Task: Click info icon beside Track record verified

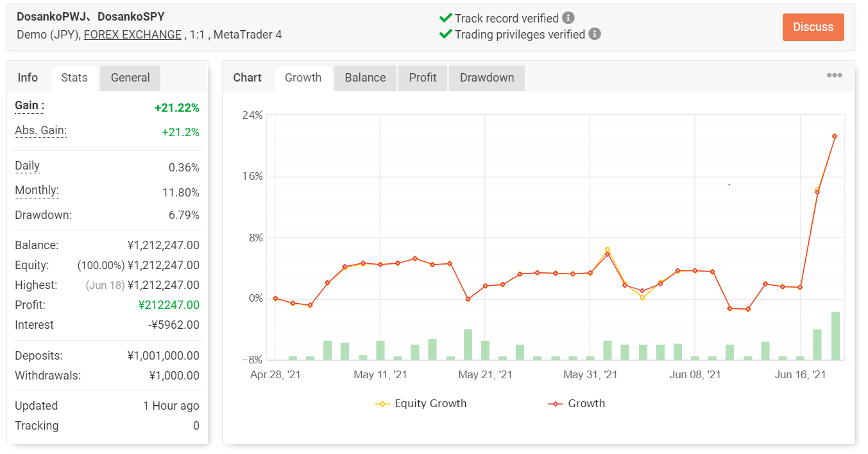Action: [568, 18]
